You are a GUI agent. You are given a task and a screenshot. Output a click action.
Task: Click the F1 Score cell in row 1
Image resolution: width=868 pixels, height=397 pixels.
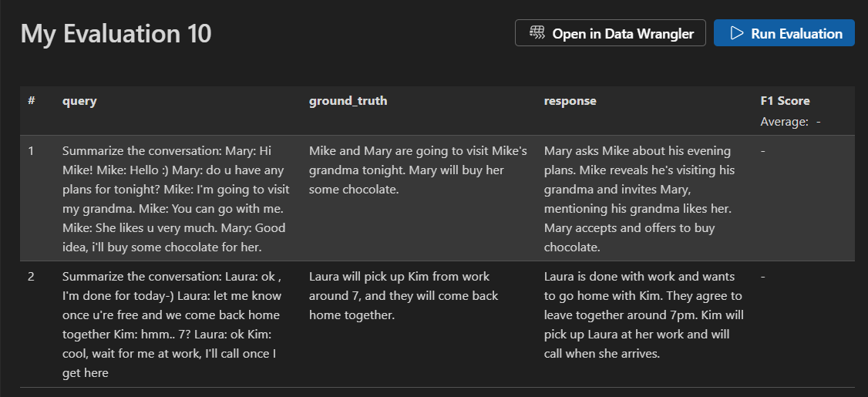[764, 151]
